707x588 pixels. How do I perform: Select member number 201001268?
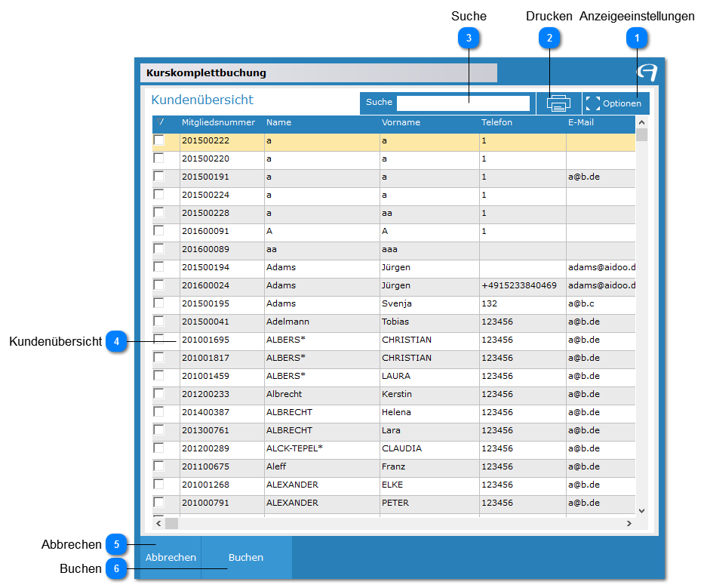tap(205, 485)
